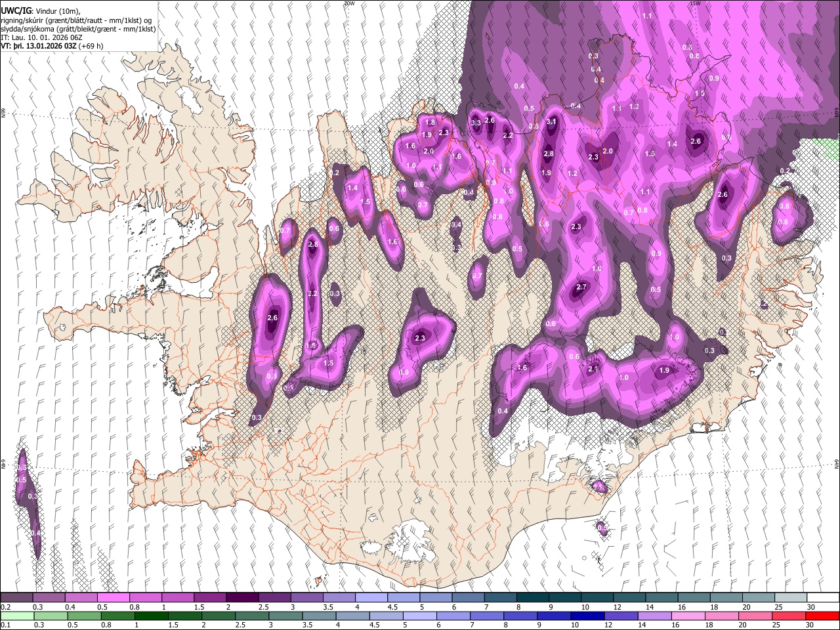Pick lower legend swatch between 25 and 30
The width and height of the screenshot is (840, 630).
coord(789,616)
